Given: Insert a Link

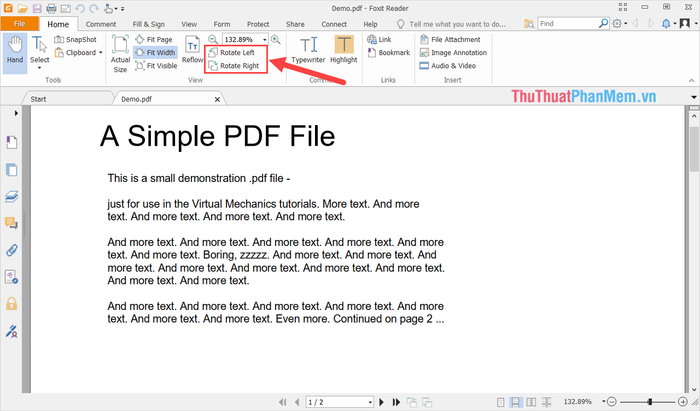Looking at the screenshot, I should pyautogui.click(x=379, y=39).
